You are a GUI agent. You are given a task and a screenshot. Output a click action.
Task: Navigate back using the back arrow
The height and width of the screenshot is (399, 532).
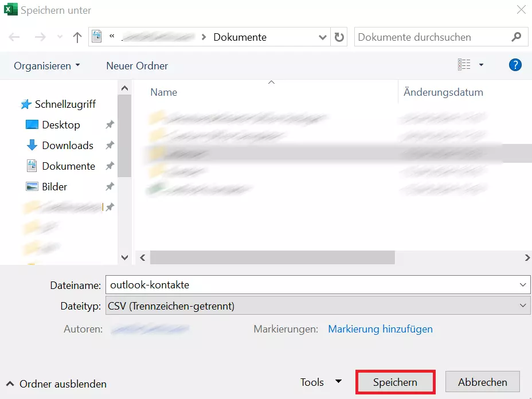(13, 37)
